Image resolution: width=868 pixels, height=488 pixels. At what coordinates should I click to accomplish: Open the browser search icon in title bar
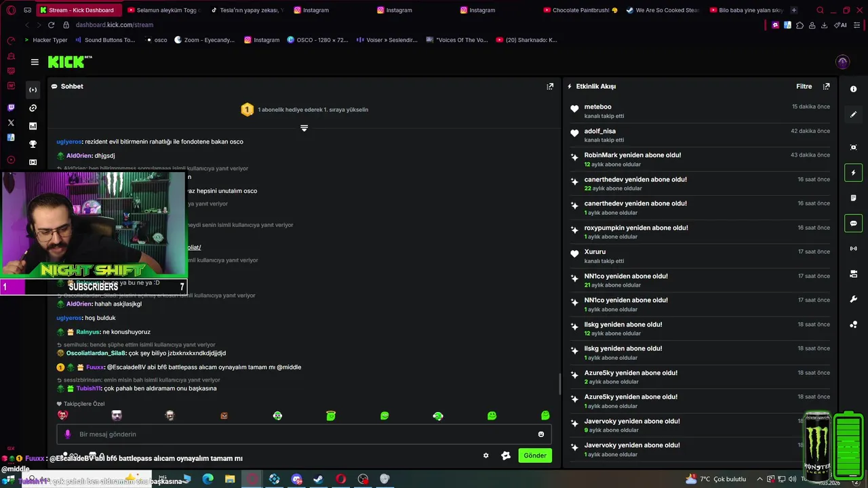tap(820, 10)
